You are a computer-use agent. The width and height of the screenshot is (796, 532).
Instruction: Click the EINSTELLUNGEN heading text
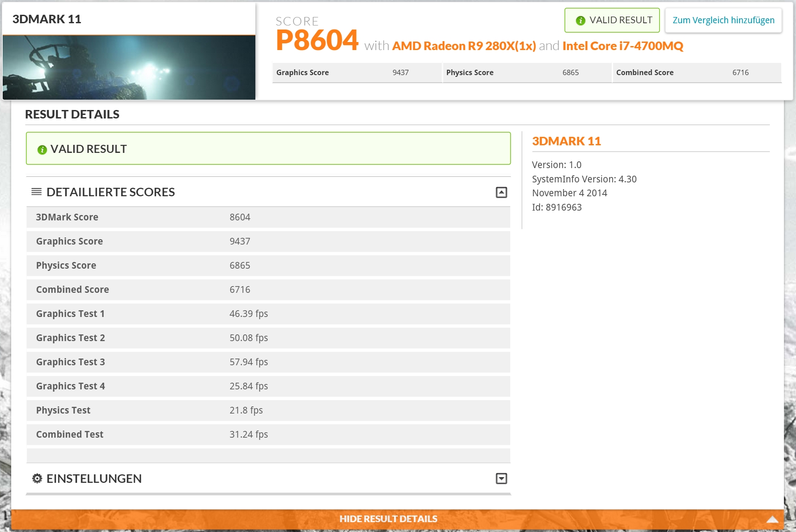(x=94, y=478)
